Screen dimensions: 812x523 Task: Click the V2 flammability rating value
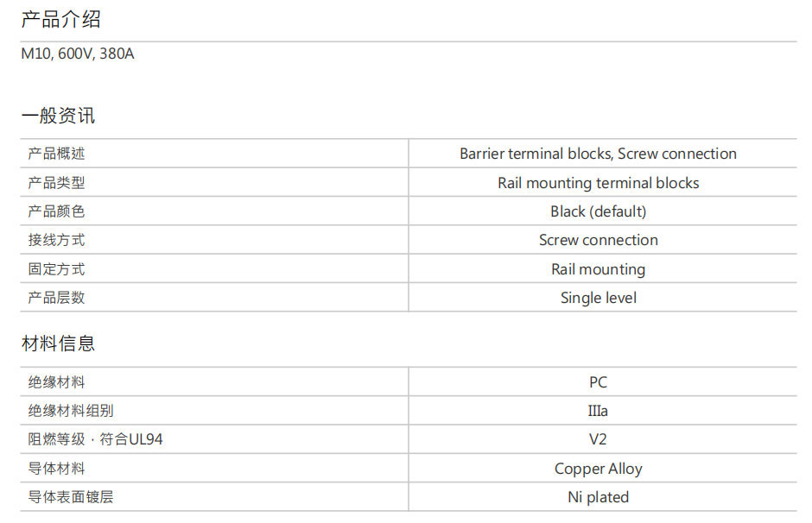[x=598, y=439]
